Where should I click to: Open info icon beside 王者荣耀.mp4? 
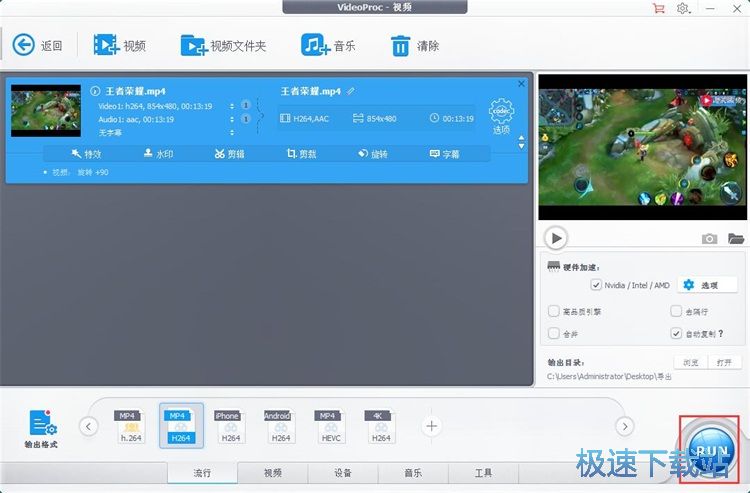pos(95,91)
